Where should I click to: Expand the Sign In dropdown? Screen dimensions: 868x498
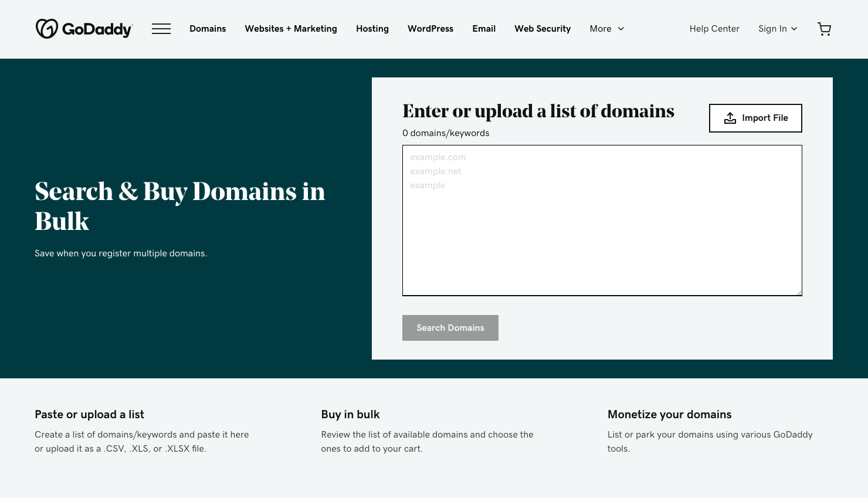778,29
